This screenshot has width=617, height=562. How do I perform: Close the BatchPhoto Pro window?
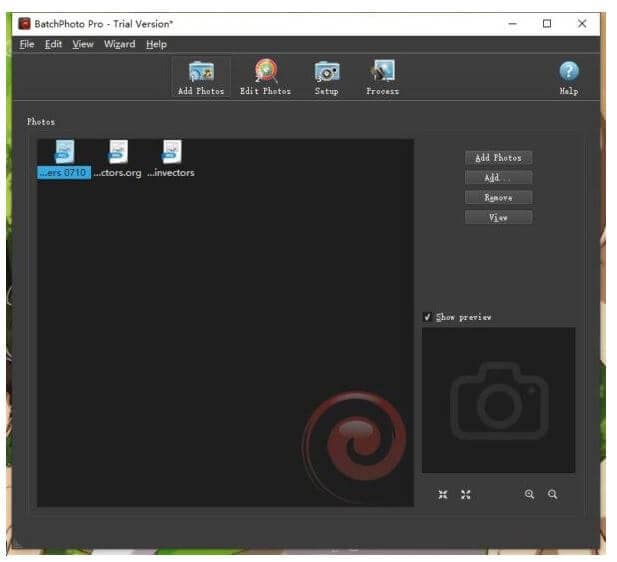pyautogui.click(x=583, y=24)
